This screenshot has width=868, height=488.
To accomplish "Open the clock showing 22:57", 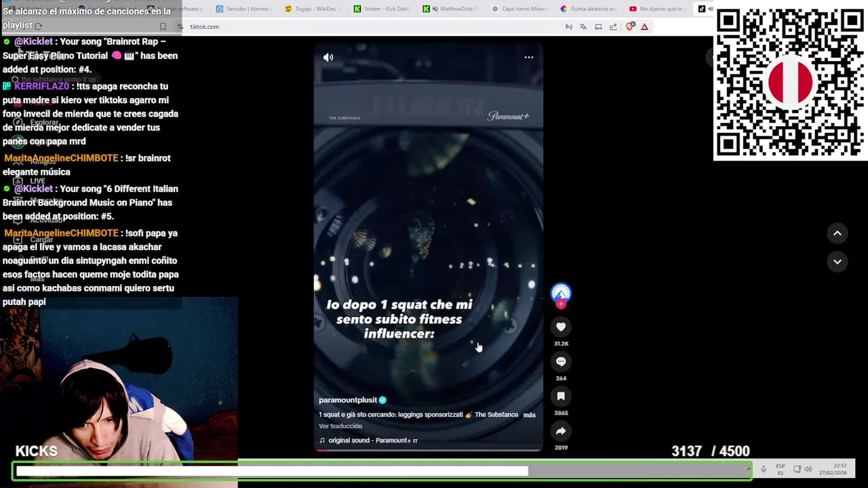I will [832, 469].
